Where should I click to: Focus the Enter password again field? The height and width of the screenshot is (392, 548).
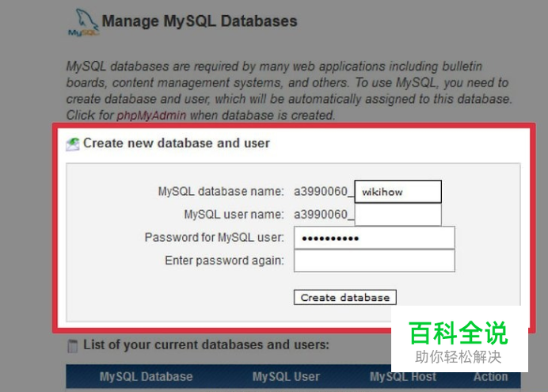coord(375,261)
